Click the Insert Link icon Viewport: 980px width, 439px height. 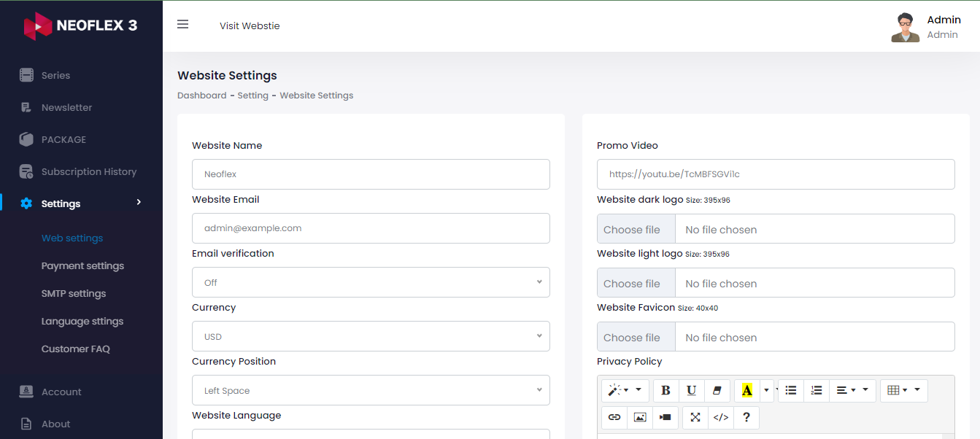(614, 417)
